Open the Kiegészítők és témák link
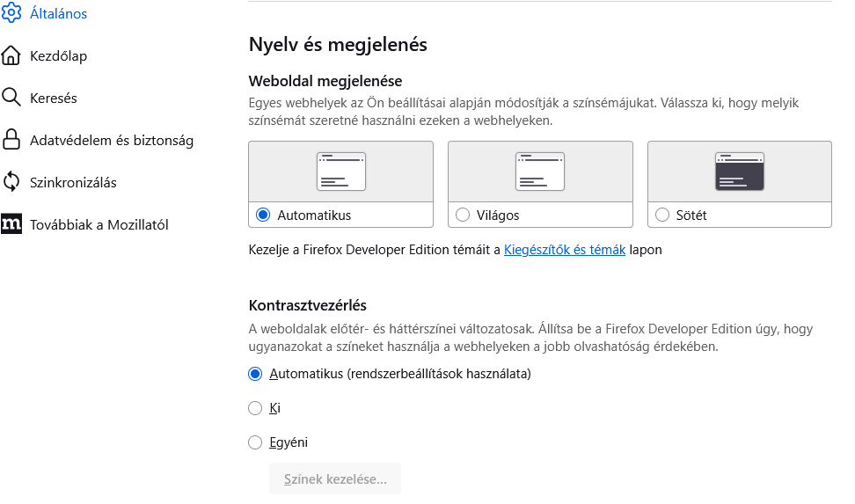This screenshot has height=504, width=855. tap(565, 250)
